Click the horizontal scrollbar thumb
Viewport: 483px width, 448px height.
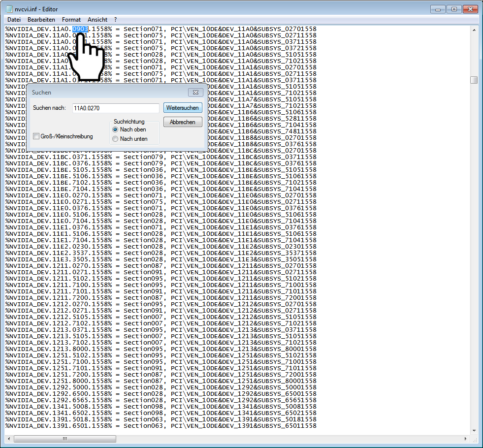[x=65, y=439]
